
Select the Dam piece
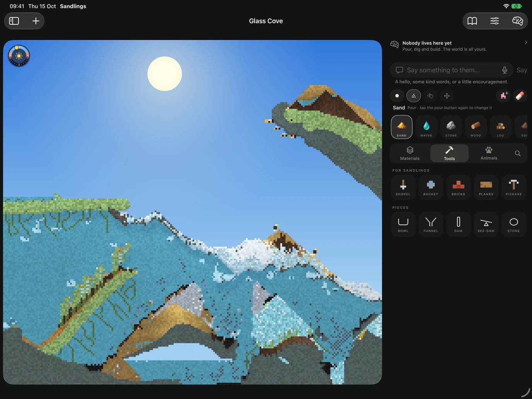point(459,224)
